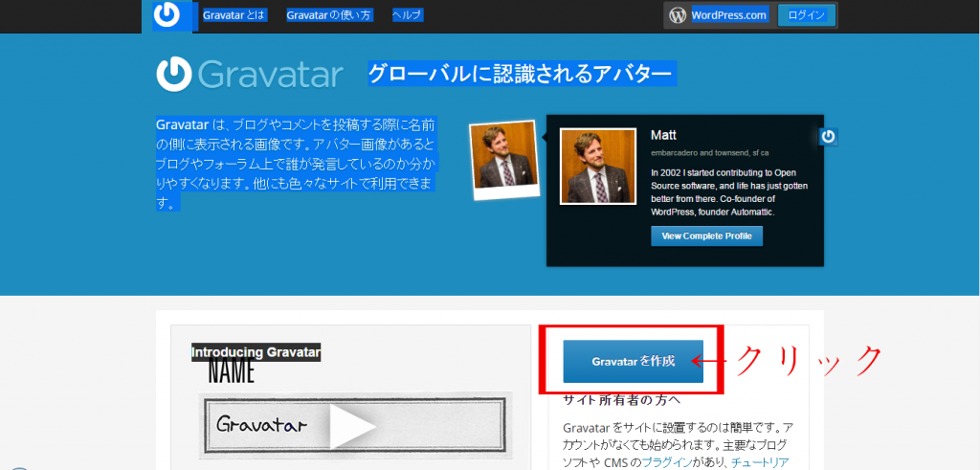Viewport: 980px width, 470px height.
Task: Click the 'Introducing Gravatar' video title
Action: pos(256,352)
